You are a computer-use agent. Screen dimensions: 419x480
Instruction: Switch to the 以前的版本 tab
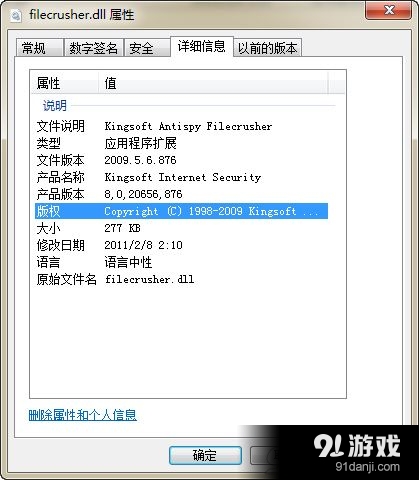[268, 48]
